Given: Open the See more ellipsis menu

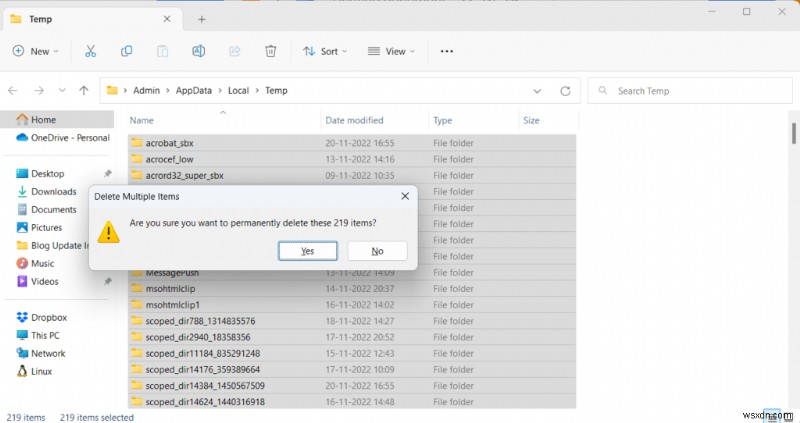Looking at the screenshot, I should pos(446,51).
